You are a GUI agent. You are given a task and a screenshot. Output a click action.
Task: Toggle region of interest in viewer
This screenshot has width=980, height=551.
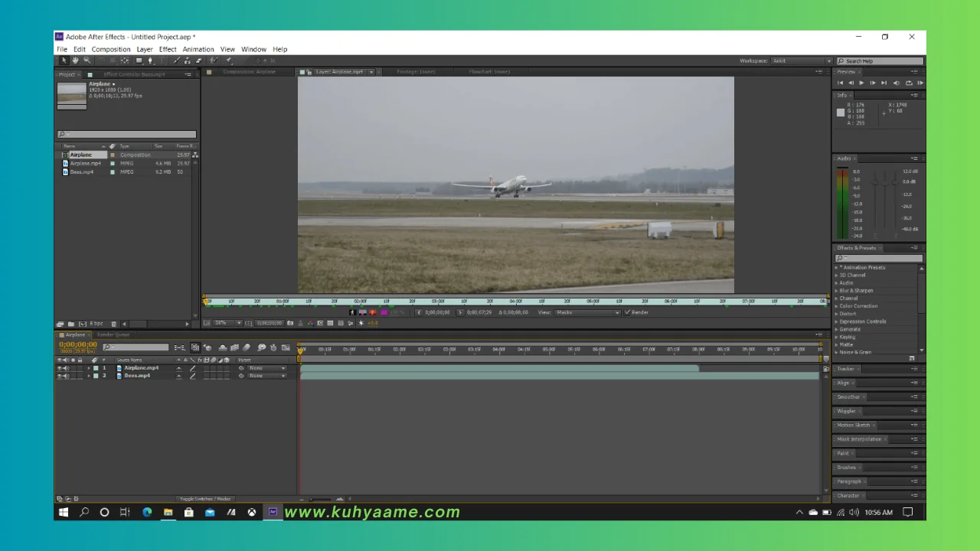pos(320,323)
